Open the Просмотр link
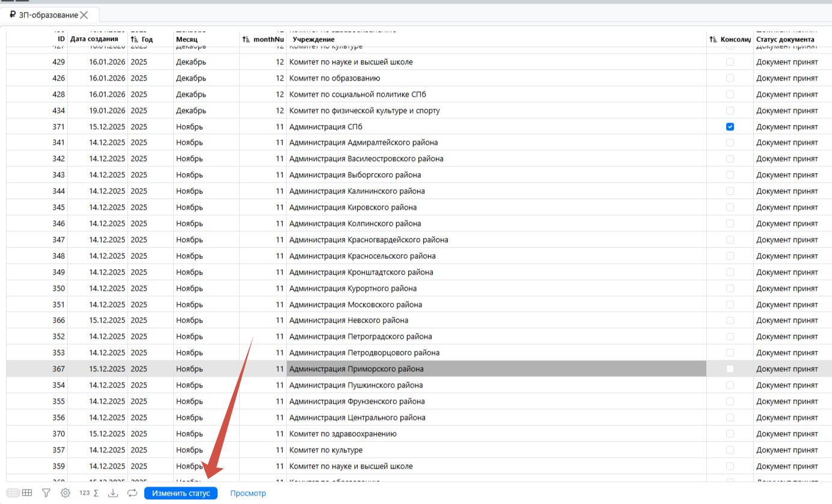This screenshot has height=504, width=832. click(248, 493)
